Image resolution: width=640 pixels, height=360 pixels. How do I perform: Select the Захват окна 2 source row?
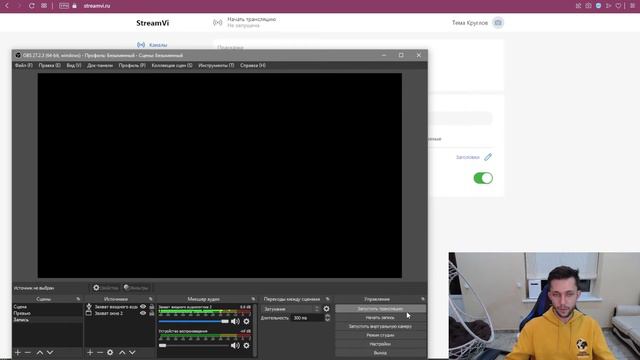click(x=120, y=313)
